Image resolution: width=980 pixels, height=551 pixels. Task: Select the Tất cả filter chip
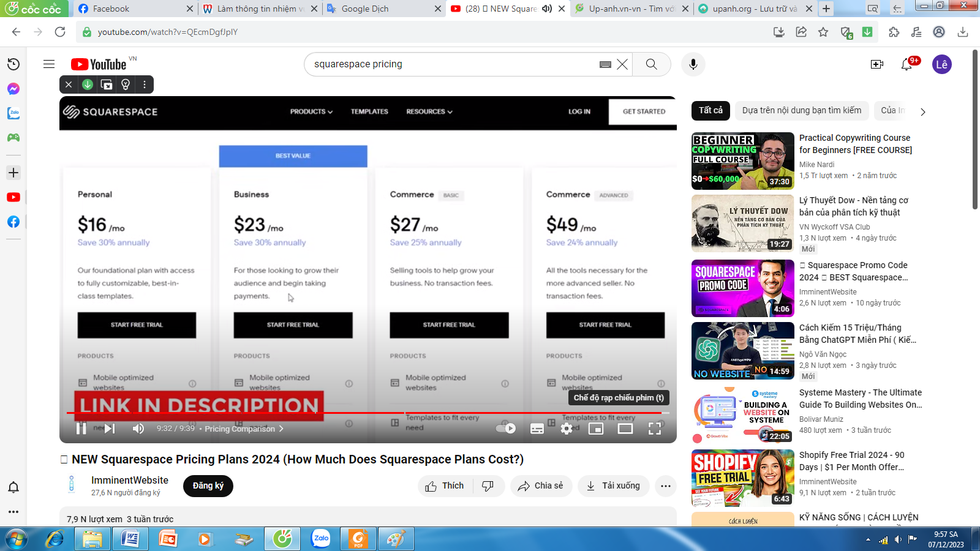point(710,110)
